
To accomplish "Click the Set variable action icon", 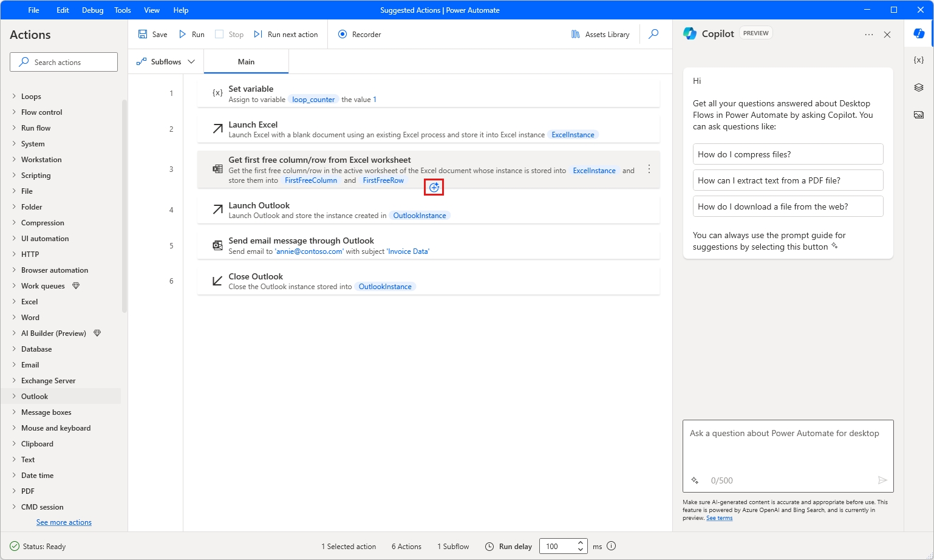I will (x=217, y=93).
